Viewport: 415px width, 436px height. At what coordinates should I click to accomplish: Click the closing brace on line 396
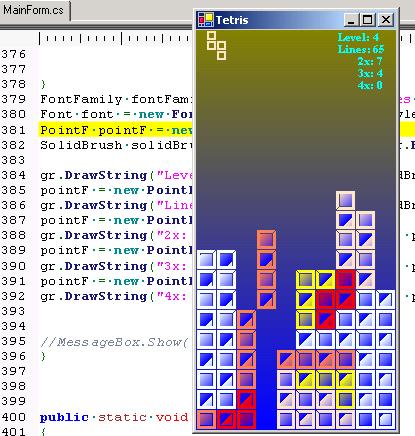pos(43,356)
